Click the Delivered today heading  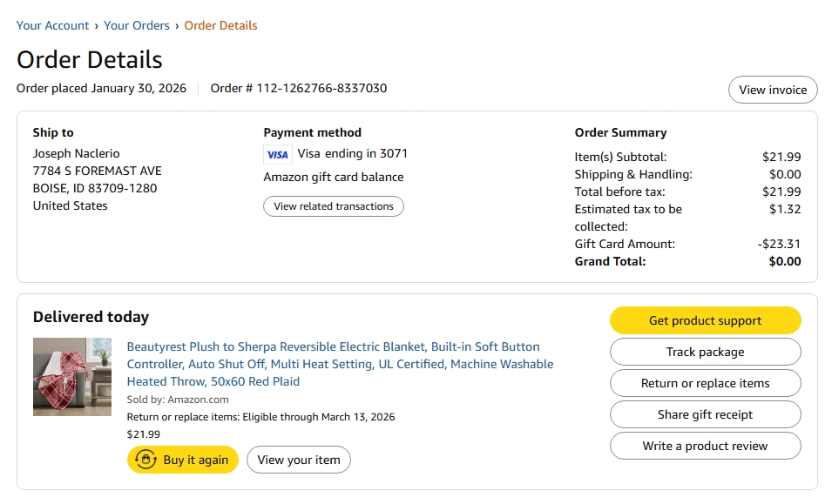[x=91, y=317]
